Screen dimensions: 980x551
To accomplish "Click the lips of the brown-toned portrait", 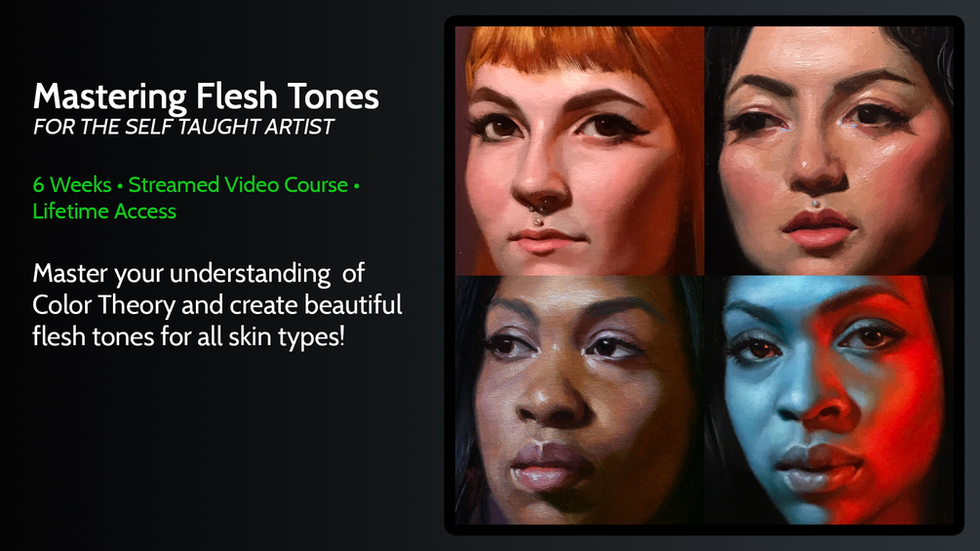I will [549, 467].
